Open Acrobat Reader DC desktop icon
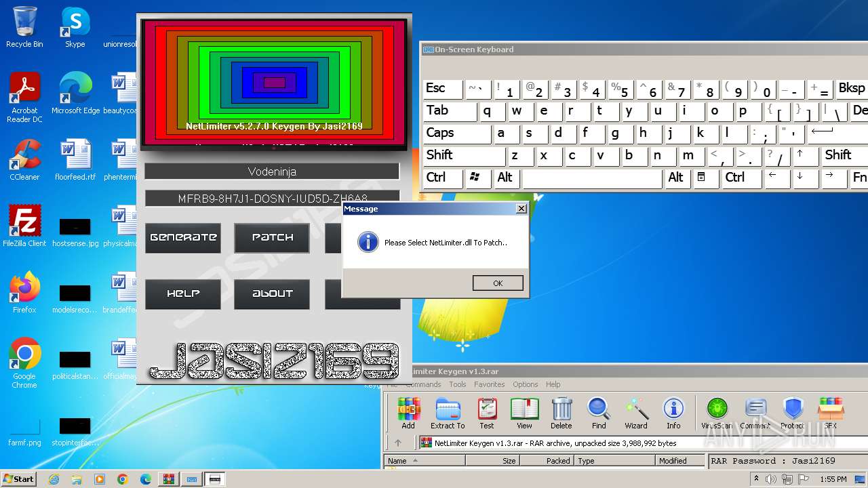868x488 pixels. coord(24,98)
